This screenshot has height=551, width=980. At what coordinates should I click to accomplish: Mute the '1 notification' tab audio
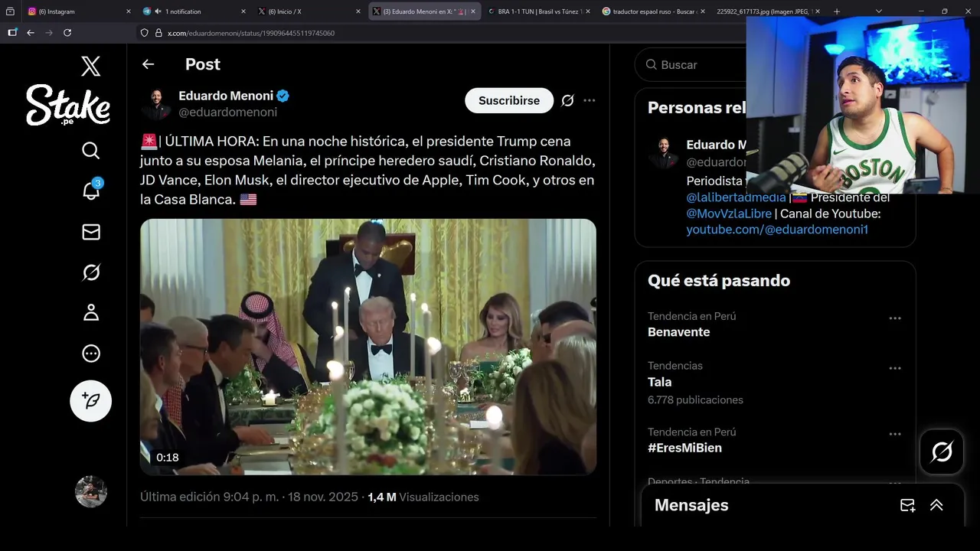click(x=158, y=11)
